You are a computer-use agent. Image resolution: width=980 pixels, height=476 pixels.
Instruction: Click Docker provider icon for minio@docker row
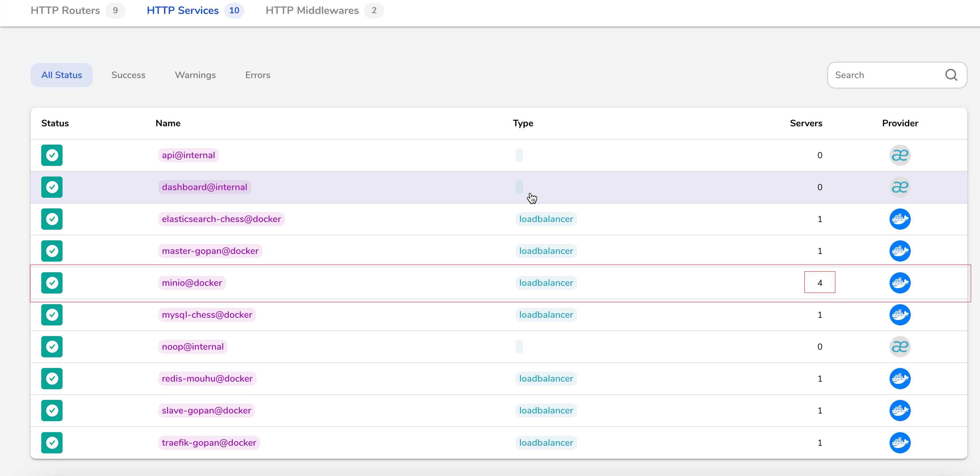pyautogui.click(x=899, y=283)
